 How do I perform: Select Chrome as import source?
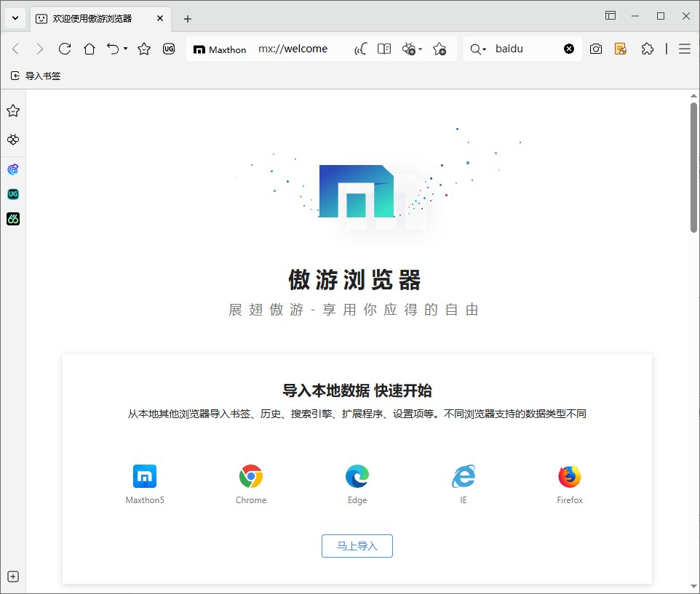[251, 484]
